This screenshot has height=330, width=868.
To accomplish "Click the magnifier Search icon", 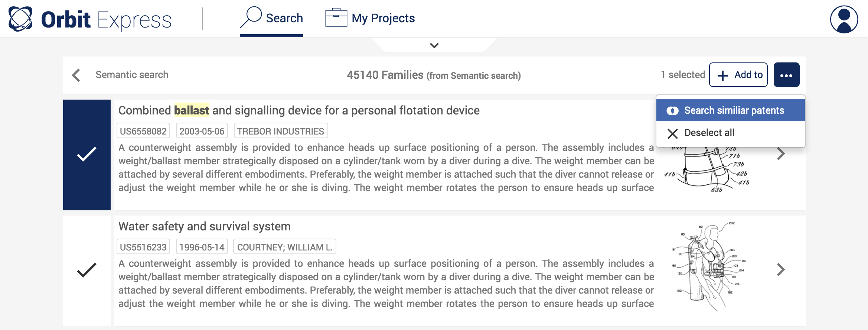I will [x=251, y=17].
